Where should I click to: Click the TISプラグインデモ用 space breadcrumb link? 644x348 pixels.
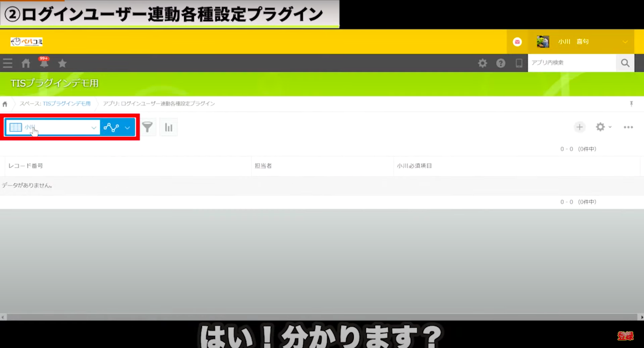(66, 104)
